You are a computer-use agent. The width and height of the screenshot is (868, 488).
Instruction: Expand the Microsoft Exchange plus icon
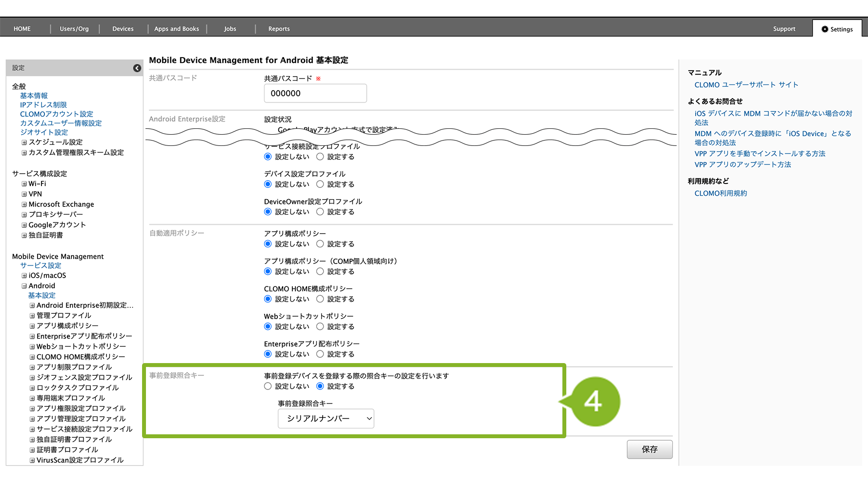[x=24, y=204]
